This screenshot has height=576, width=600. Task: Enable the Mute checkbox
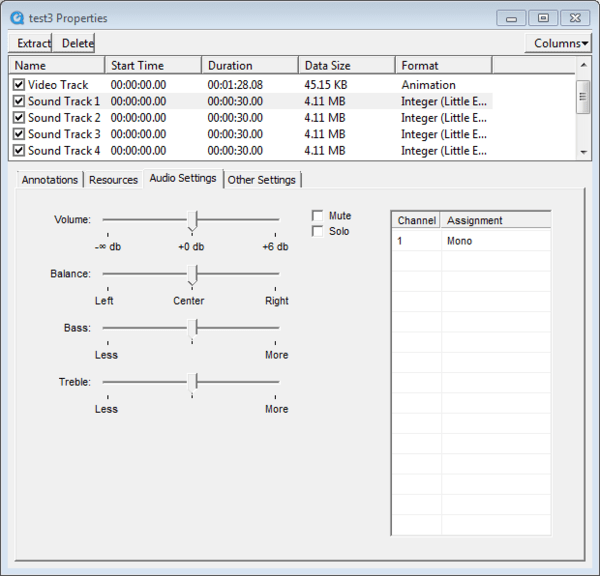pyautogui.click(x=318, y=216)
